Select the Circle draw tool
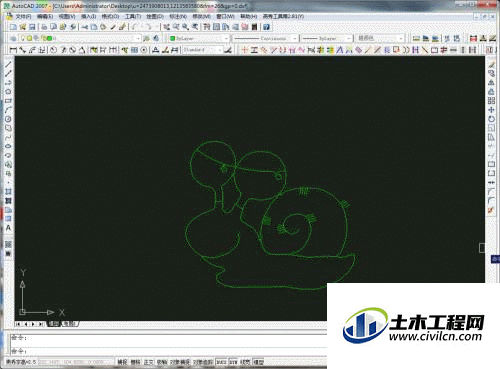The image size is (500, 369). (8, 119)
